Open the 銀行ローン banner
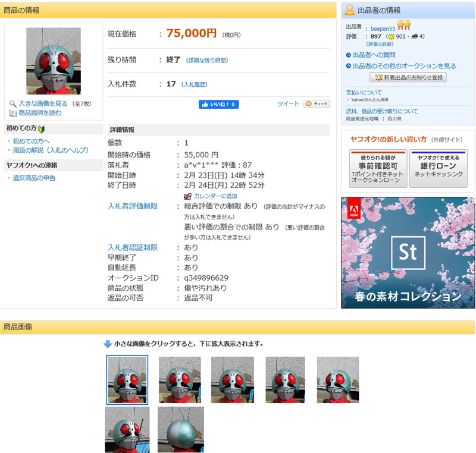 pyautogui.click(x=438, y=168)
